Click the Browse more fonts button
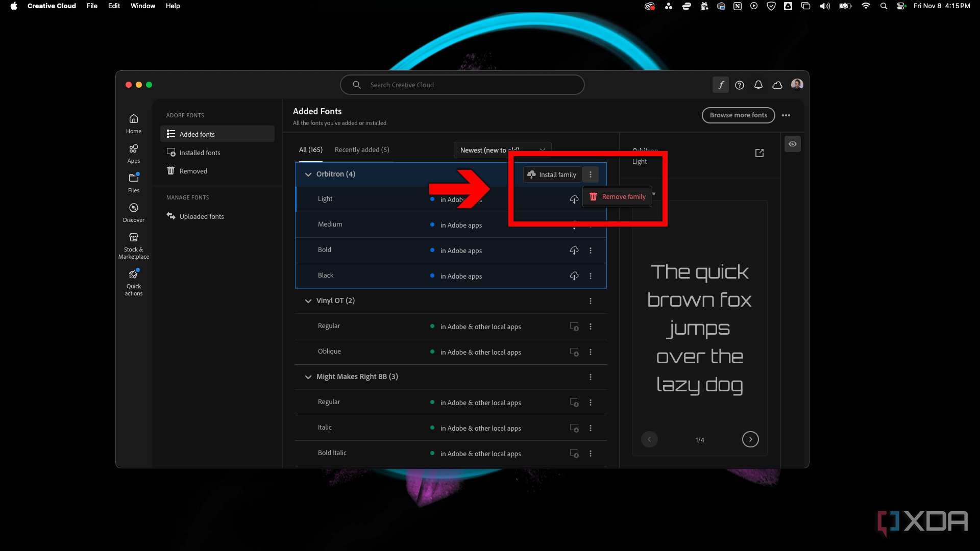The image size is (980, 551). 739,115
